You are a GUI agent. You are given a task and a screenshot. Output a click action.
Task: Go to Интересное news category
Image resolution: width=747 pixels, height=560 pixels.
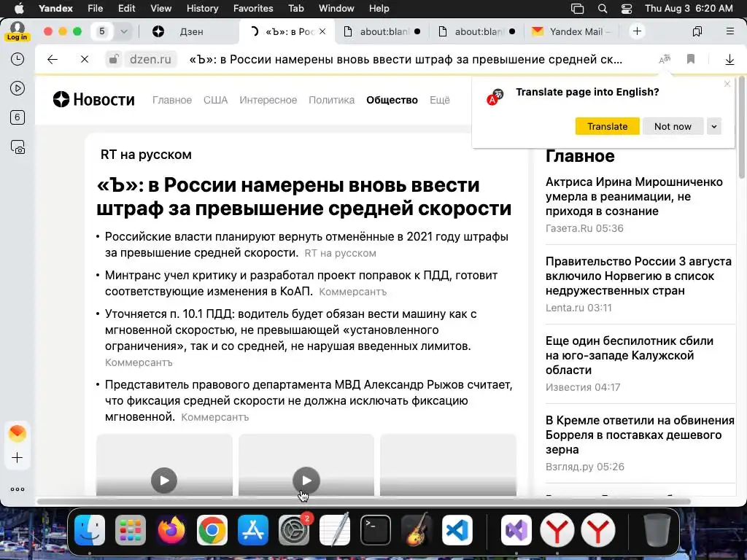click(268, 100)
